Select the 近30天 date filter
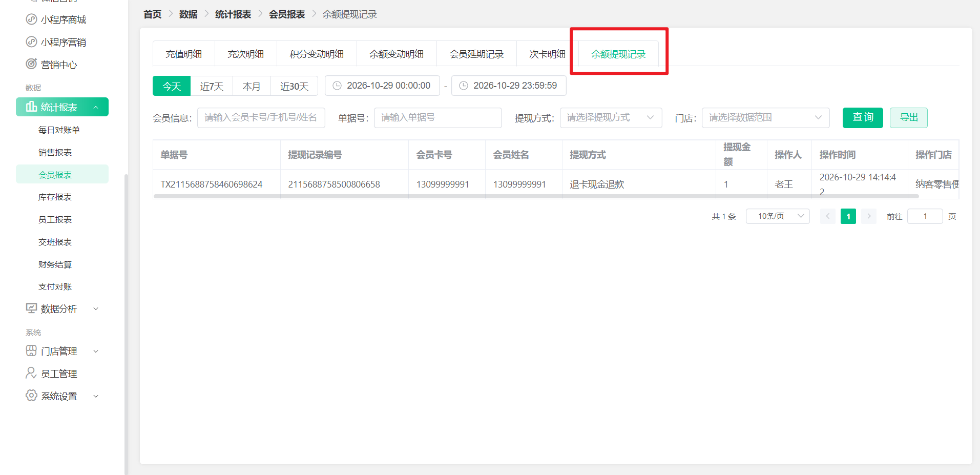The image size is (980, 475). click(x=294, y=86)
